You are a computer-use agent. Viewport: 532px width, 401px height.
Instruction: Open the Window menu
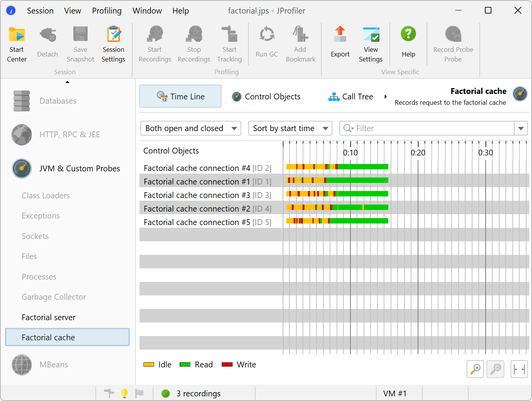point(147,11)
